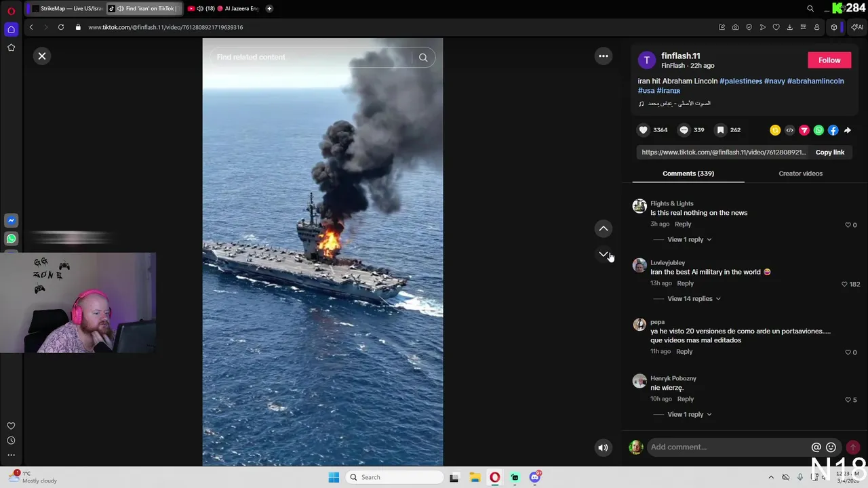The height and width of the screenshot is (488, 868).
Task: Repost the video using the yellow icon
Action: pyautogui.click(x=775, y=130)
